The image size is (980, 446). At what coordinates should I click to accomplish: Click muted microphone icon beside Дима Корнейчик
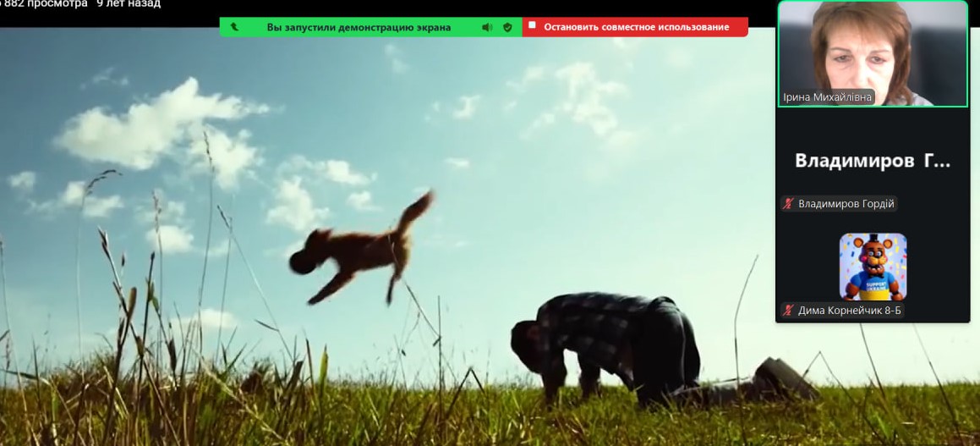[x=789, y=311]
